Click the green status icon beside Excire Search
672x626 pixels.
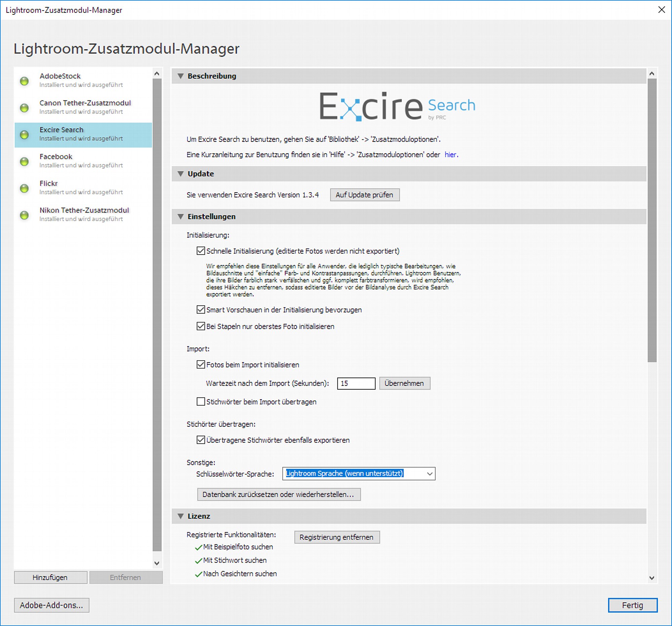pos(24,134)
